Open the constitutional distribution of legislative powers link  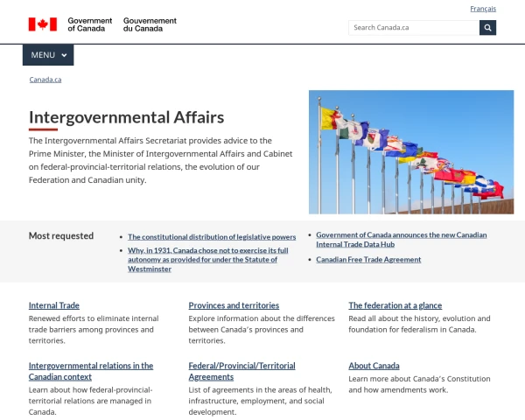pyautogui.click(x=212, y=237)
